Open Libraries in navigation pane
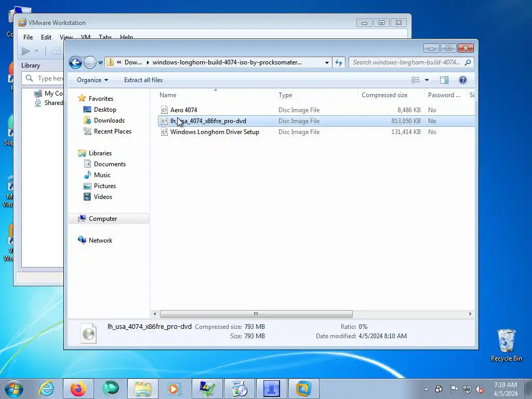This screenshot has height=399, width=532. [100, 153]
